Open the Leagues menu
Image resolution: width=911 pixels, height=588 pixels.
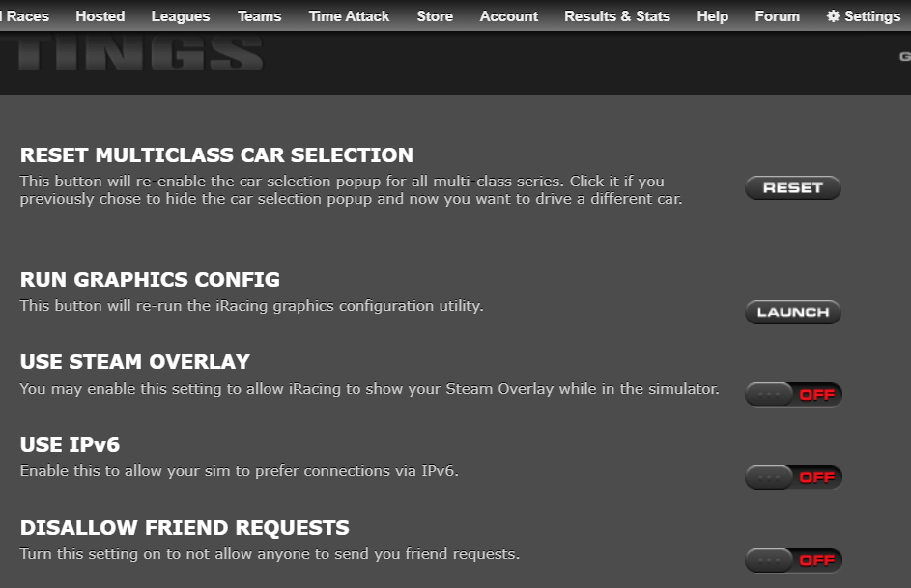coord(180,16)
